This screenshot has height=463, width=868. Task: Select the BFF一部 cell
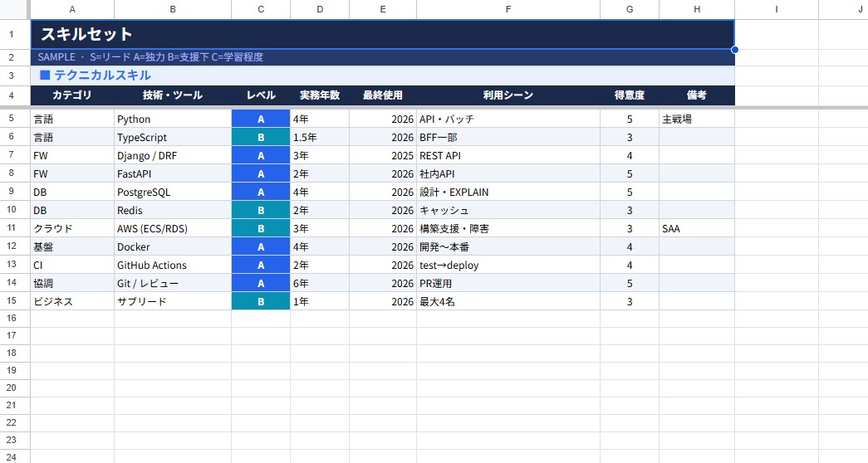click(508, 137)
